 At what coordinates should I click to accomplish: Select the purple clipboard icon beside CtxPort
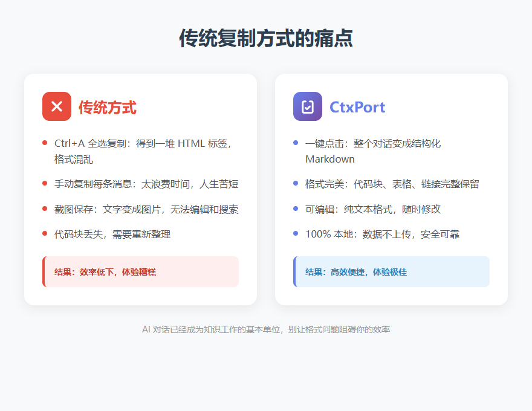click(308, 106)
